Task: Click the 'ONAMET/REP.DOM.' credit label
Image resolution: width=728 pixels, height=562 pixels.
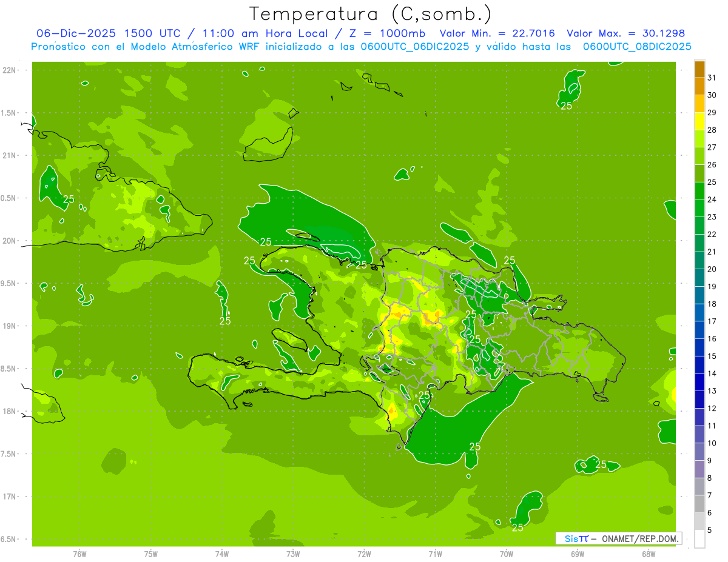Action: pyautogui.click(x=639, y=538)
